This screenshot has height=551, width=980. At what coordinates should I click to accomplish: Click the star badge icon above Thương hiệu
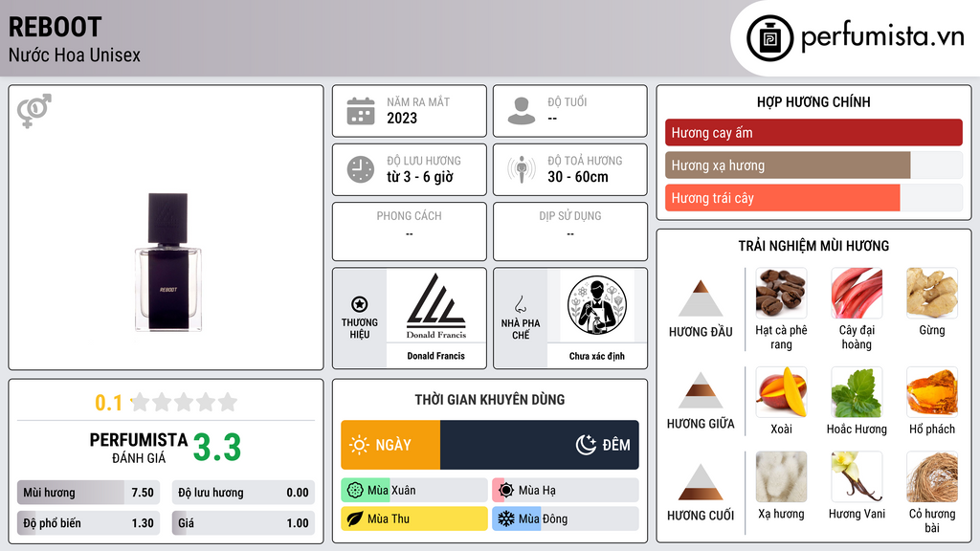coord(360,304)
